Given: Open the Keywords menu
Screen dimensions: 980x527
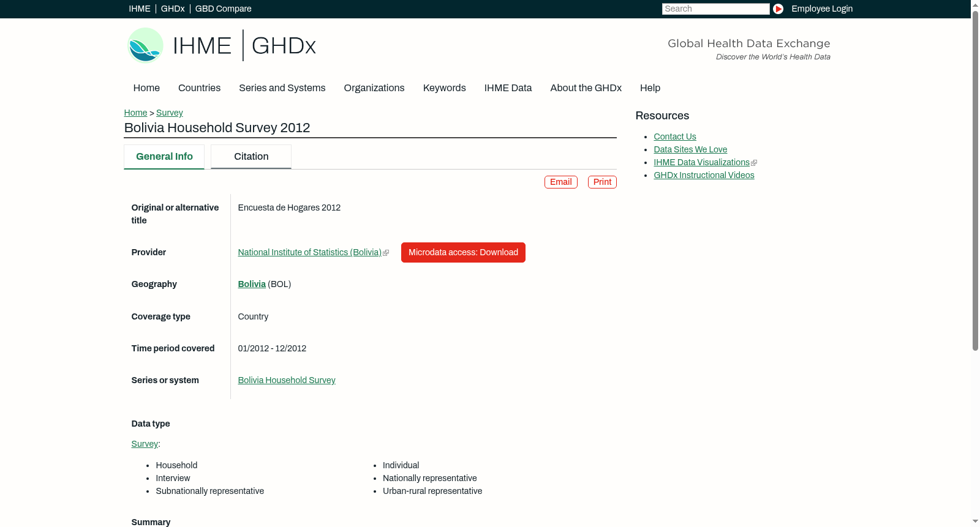Looking at the screenshot, I should pyautogui.click(x=445, y=88).
